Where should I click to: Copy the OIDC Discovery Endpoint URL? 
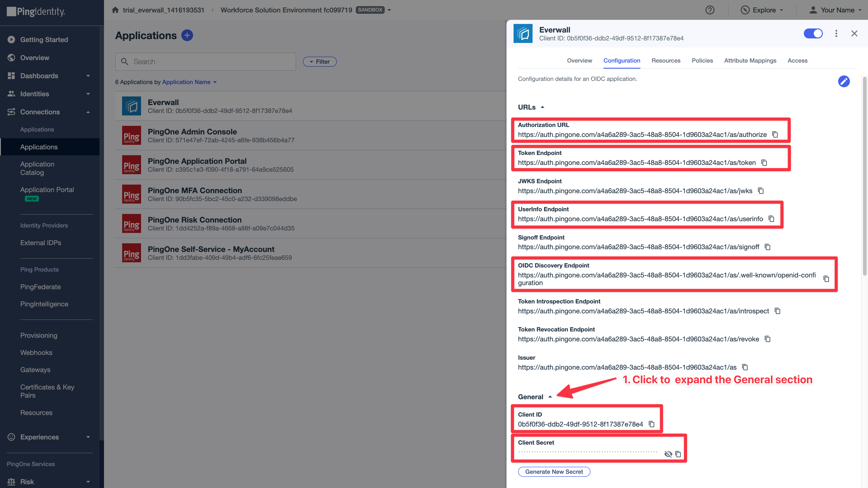(826, 279)
